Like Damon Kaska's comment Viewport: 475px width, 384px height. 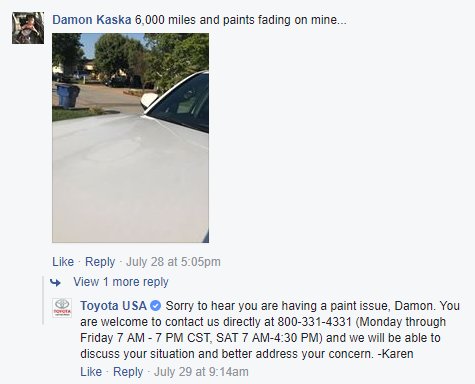pos(63,262)
